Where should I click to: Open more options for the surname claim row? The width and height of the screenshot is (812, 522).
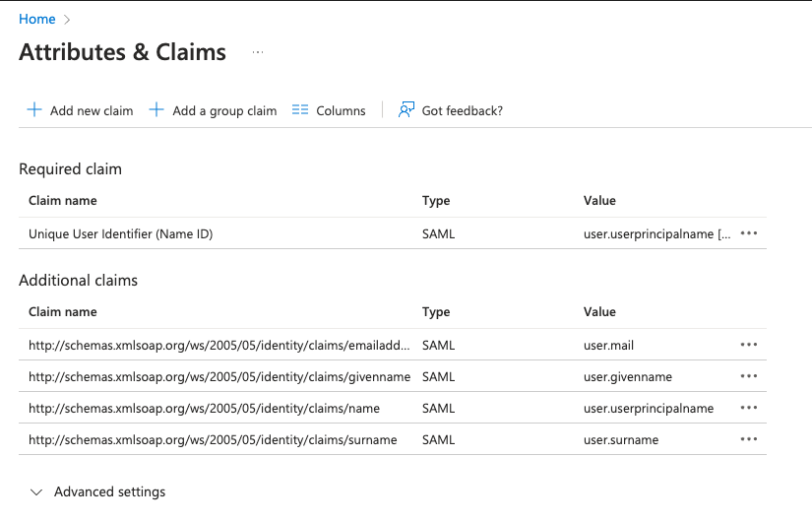(x=749, y=439)
